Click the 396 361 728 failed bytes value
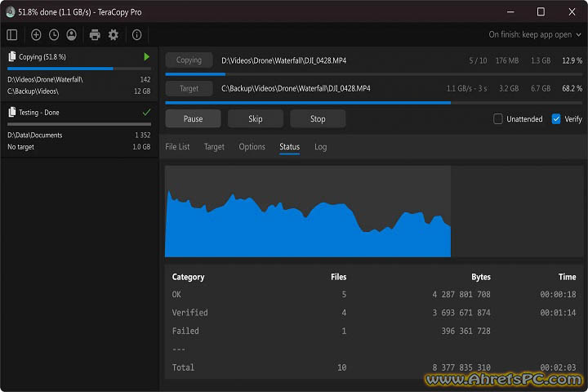 tap(465, 331)
